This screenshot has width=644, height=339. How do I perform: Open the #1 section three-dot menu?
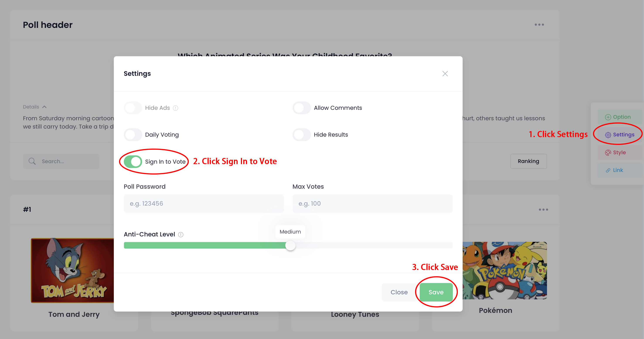click(x=543, y=210)
